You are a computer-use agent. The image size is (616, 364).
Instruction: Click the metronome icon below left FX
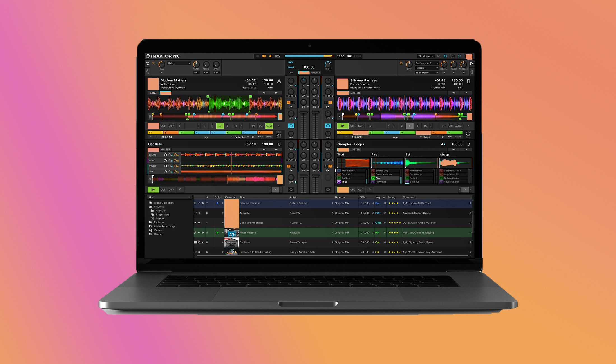[x=147, y=72]
